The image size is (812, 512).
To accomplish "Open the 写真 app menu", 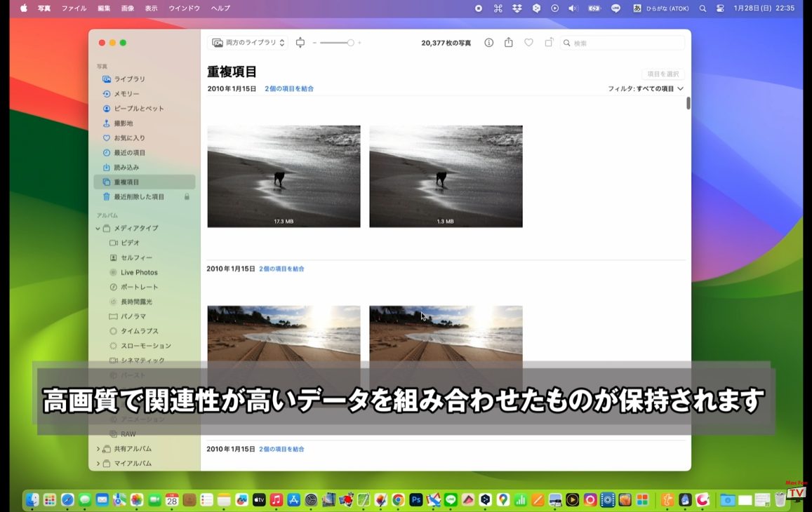I will [44, 8].
